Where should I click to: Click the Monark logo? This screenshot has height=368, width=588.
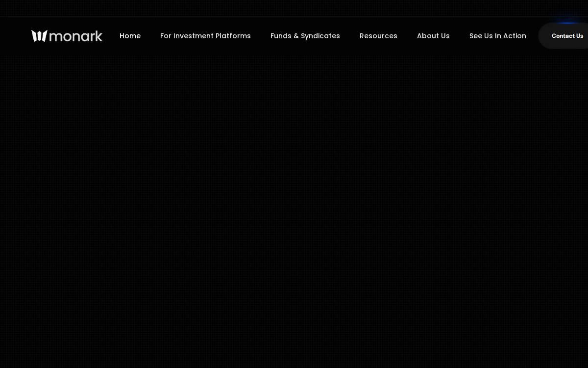(67, 36)
